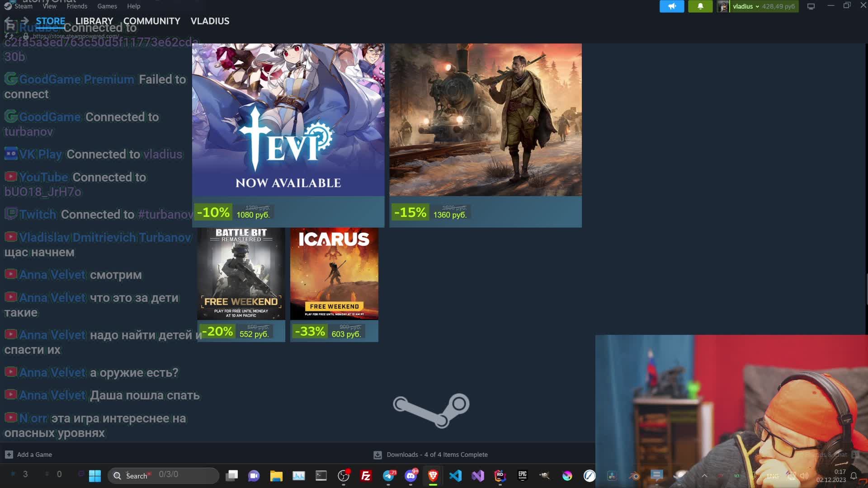
Task: Open Telegram from the taskbar
Action: tap(388, 476)
